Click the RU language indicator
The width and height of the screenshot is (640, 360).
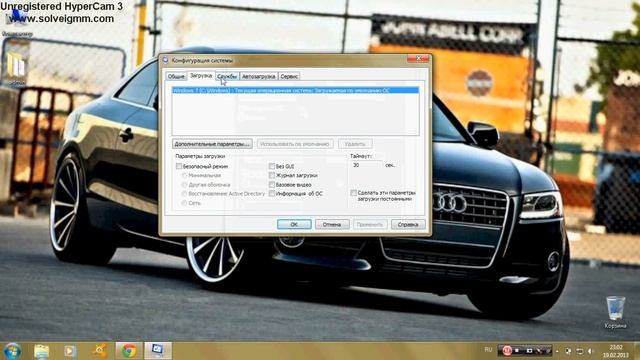(488, 350)
